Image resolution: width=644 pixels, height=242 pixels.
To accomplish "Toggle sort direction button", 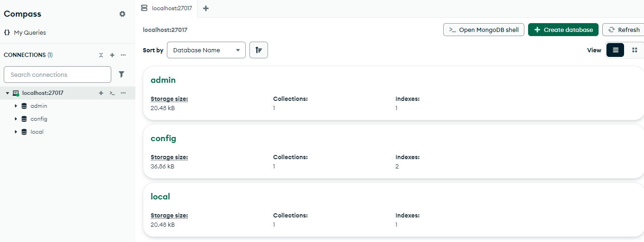I will pyautogui.click(x=259, y=50).
